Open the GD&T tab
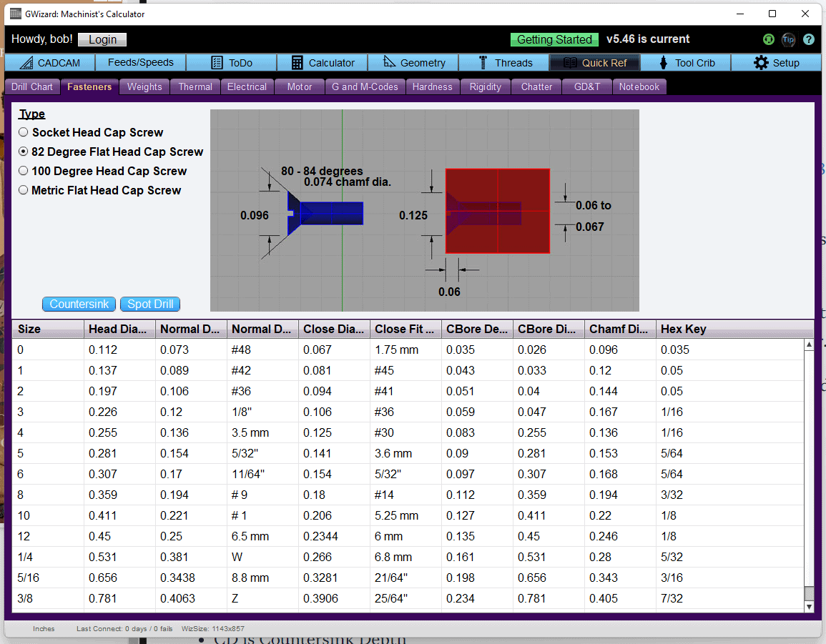The height and width of the screenshot is (644, 826). coord(586,86)
